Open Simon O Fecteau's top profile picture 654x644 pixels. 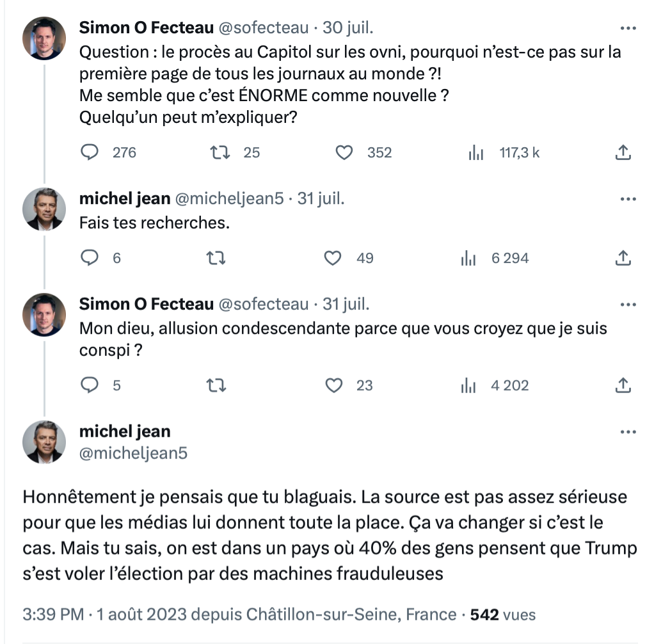pyautogui.click(x=44, y=38)
